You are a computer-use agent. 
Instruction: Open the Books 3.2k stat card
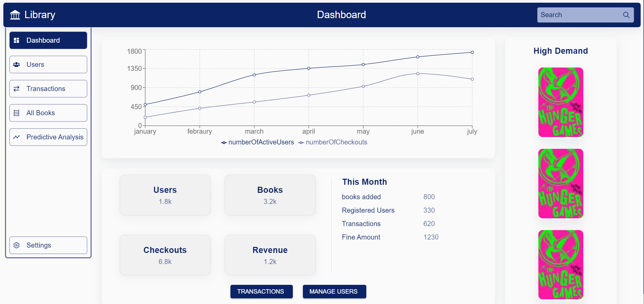270,195
